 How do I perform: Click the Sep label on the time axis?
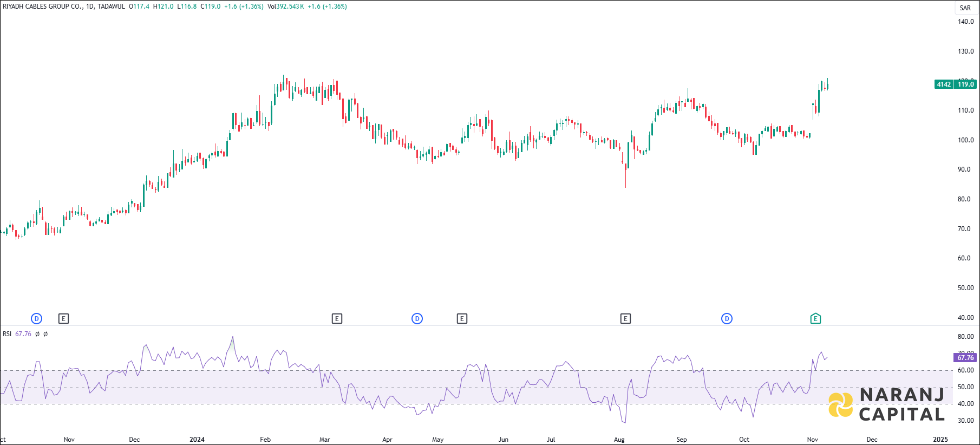[x=682, y=440]
